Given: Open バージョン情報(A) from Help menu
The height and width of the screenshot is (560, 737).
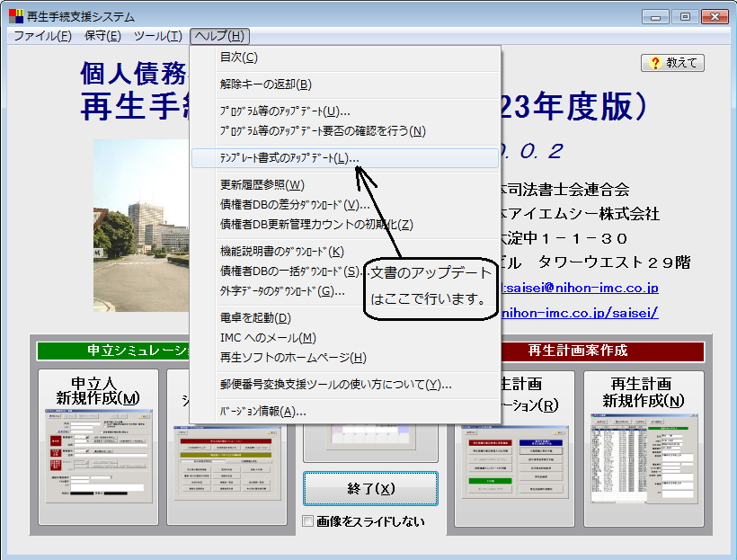Looking at the screenshot, I should pos(262,412).
